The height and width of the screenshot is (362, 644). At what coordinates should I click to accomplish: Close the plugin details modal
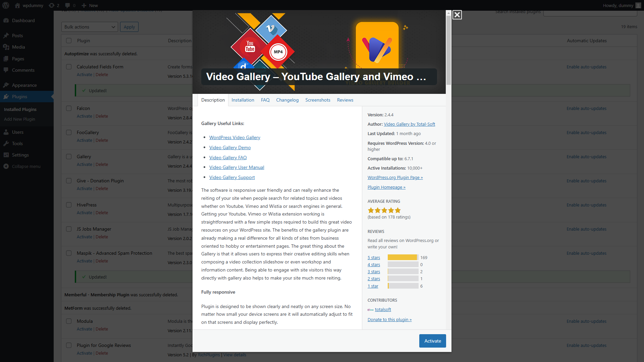point(457,15)
